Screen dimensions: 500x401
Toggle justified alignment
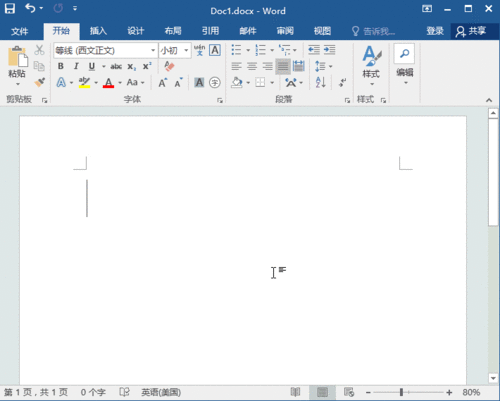click(x=283, y=66)
